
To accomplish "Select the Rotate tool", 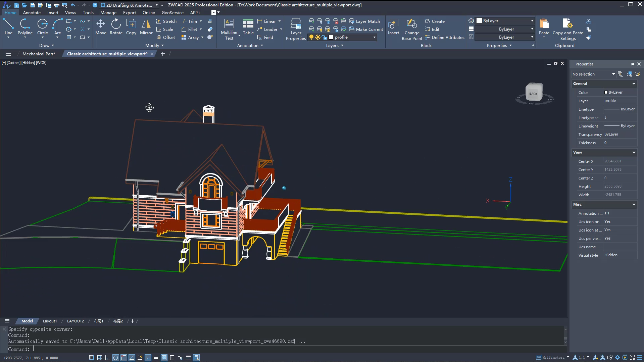I will coord(116,27).
